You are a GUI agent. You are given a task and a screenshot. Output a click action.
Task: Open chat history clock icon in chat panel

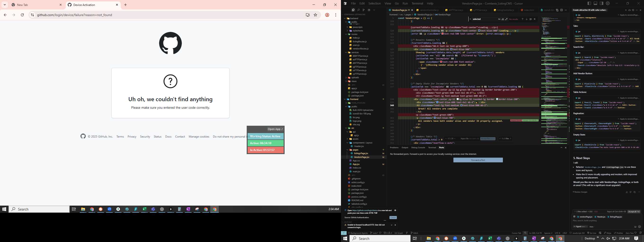(x=633, y=10)
